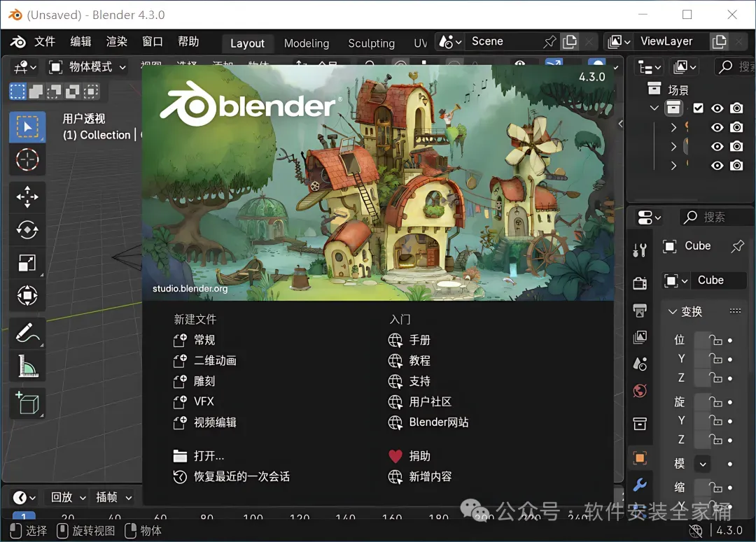Image resolution: width=756 pixels, height=542 pixels.
Task: Pin the Scene with the pin icon
Action: [549, 42]
